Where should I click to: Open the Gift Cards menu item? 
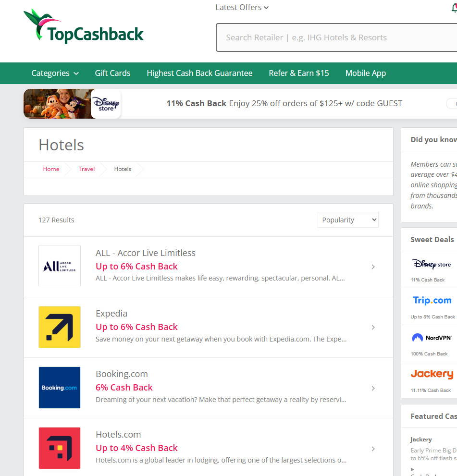click(x=112, y=73)
